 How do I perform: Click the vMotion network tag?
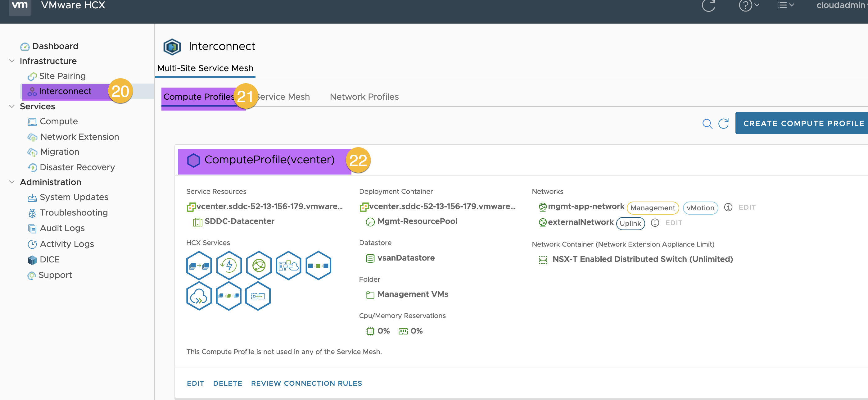coord(701,208)
